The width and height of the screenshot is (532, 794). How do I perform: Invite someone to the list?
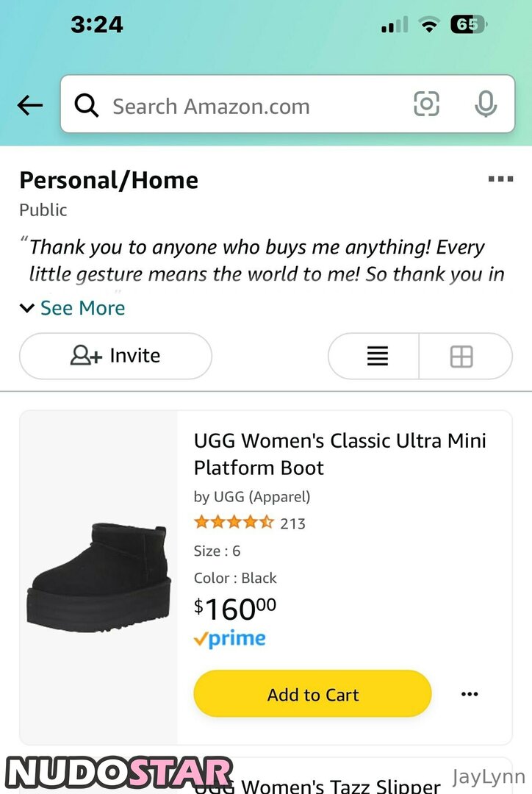click(x=115, y=356)
